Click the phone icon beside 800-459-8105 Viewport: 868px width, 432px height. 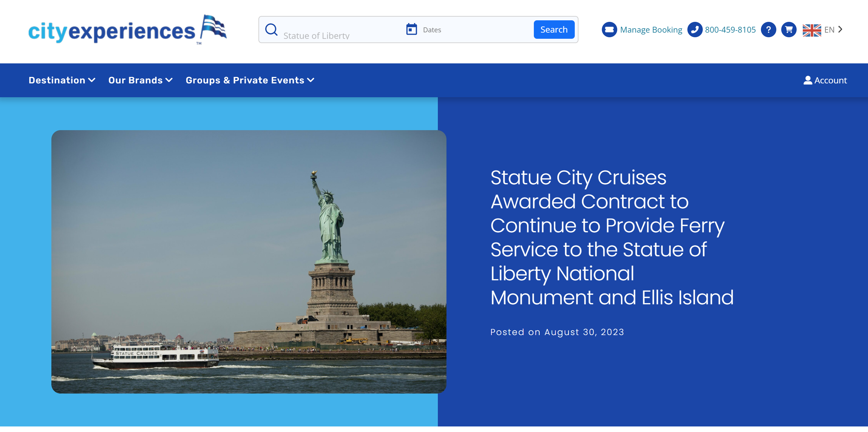click(x=694, y=30)
